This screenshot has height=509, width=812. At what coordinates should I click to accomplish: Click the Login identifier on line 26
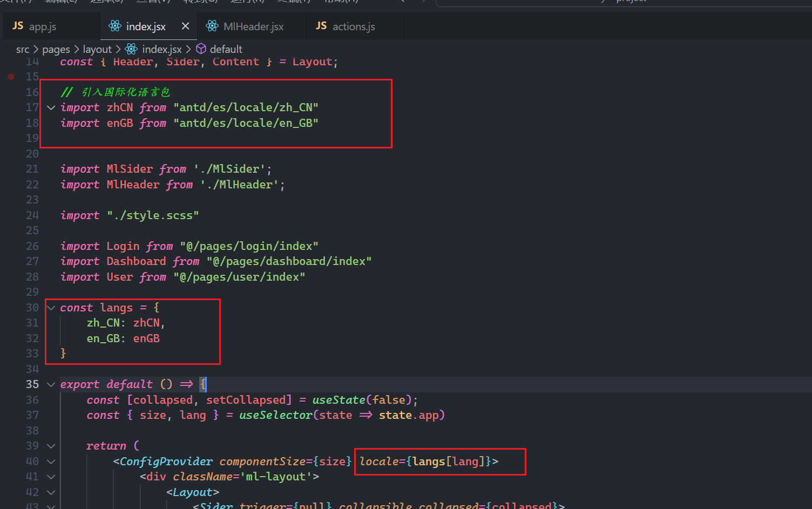click(x=123, y=246)
